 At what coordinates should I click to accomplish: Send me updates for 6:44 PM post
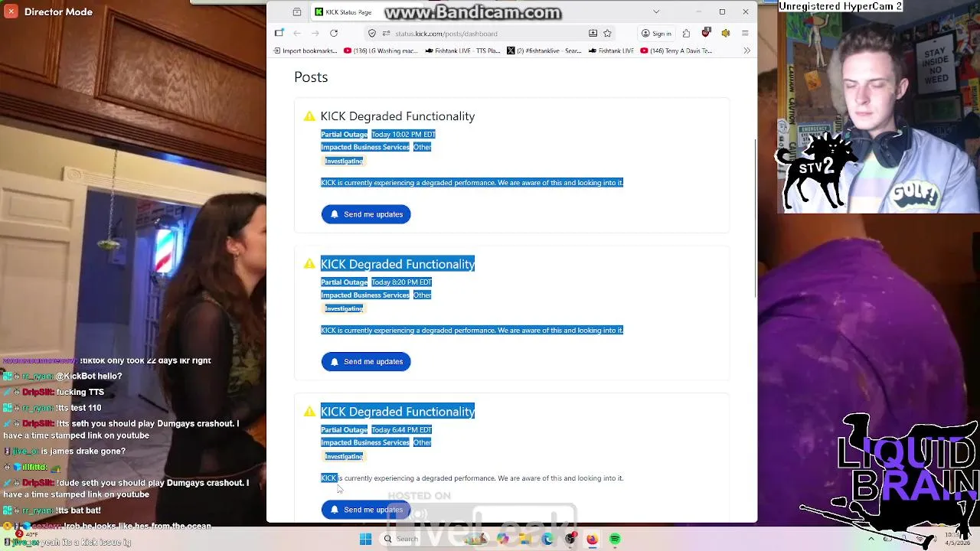point(366,510)
